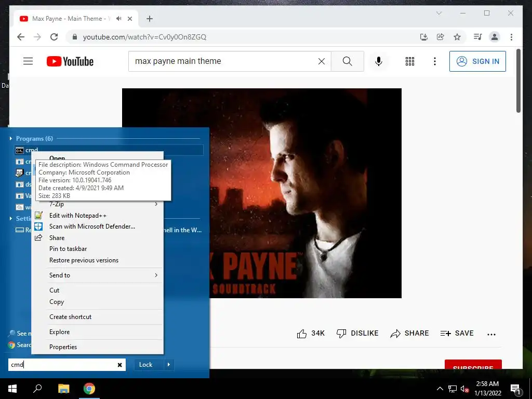Open the notification center icon

point(515,389)
